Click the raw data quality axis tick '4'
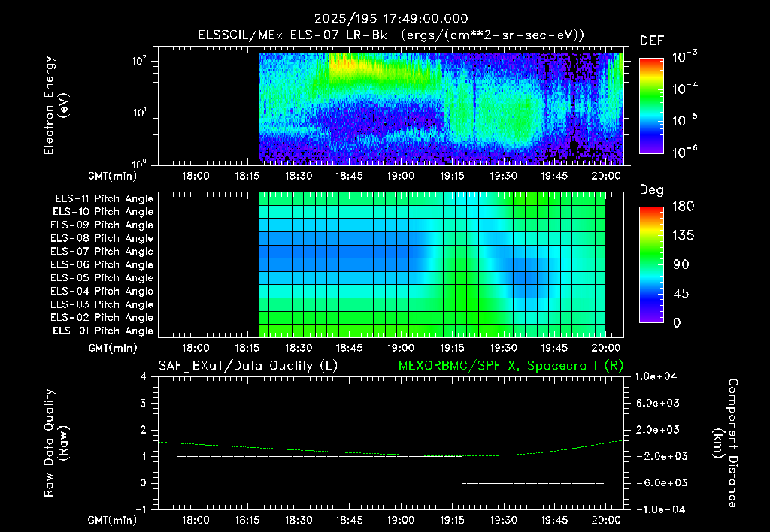The image size is (770, 532). 144,376
